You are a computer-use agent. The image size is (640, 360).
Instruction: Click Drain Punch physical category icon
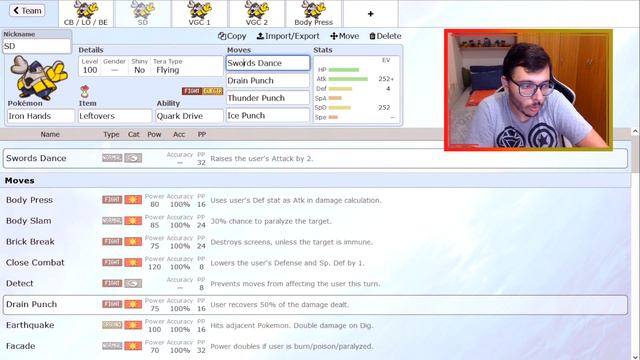click(x=133, y=304)
